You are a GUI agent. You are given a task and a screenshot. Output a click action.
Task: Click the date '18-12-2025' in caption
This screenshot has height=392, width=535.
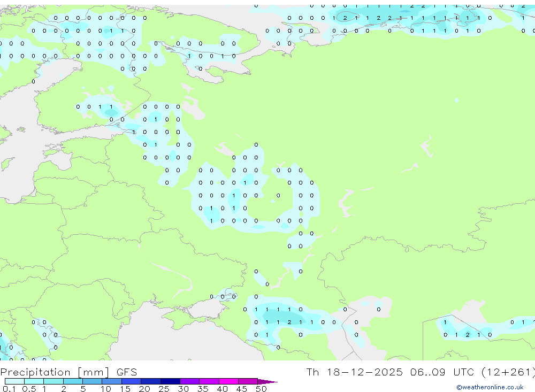365,372
